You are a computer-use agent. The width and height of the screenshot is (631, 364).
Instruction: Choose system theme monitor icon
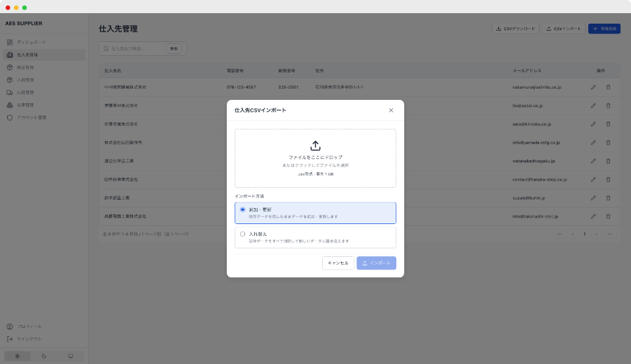point(70,356)
